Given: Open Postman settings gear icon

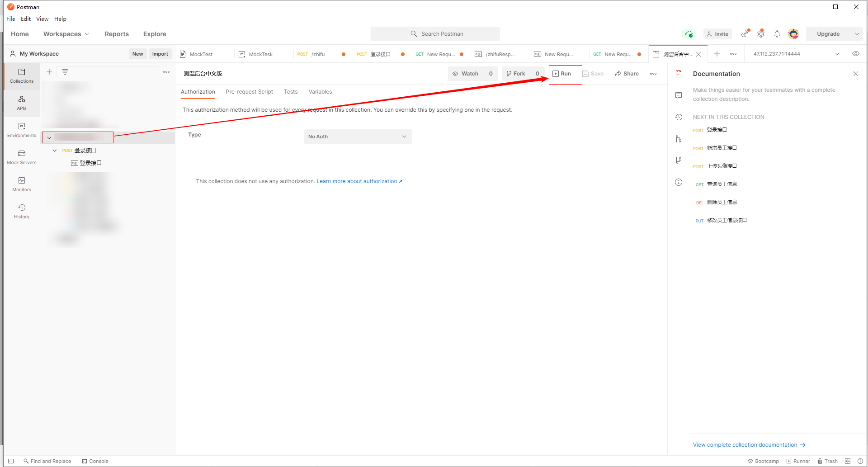Looking at the screenshot, I should (x=761, y=34).
